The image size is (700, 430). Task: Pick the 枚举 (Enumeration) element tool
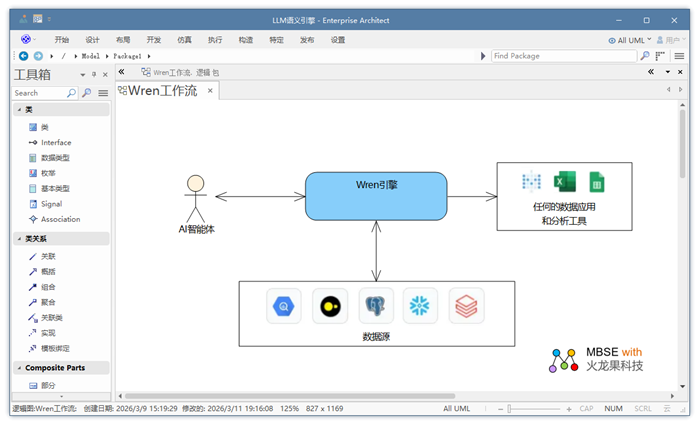(x=48, y=173)
